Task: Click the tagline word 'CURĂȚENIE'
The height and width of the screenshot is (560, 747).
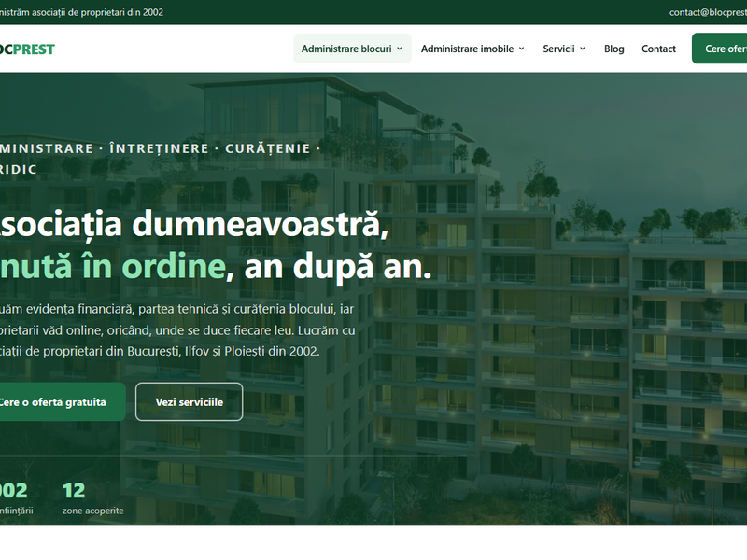Action: pyautogui.click(x=268, y=148)
